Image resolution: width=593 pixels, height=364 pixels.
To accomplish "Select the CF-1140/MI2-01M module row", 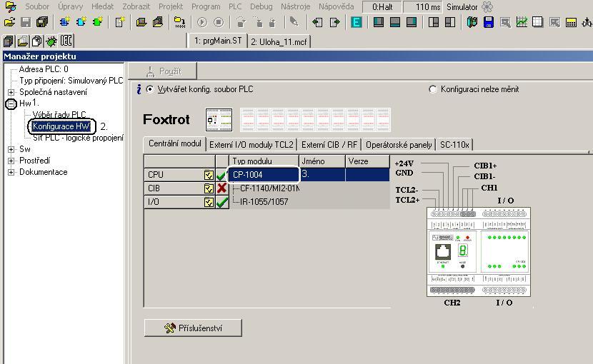I will pos(269,188).
